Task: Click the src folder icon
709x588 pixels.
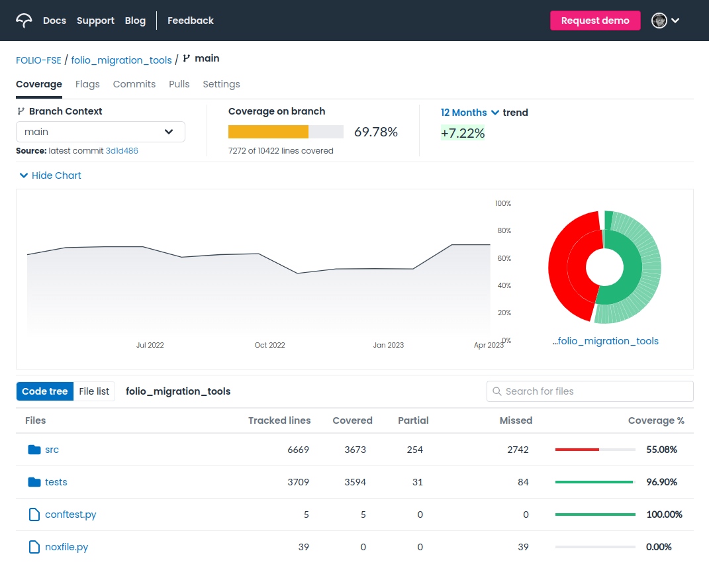Action: point(34,450)
